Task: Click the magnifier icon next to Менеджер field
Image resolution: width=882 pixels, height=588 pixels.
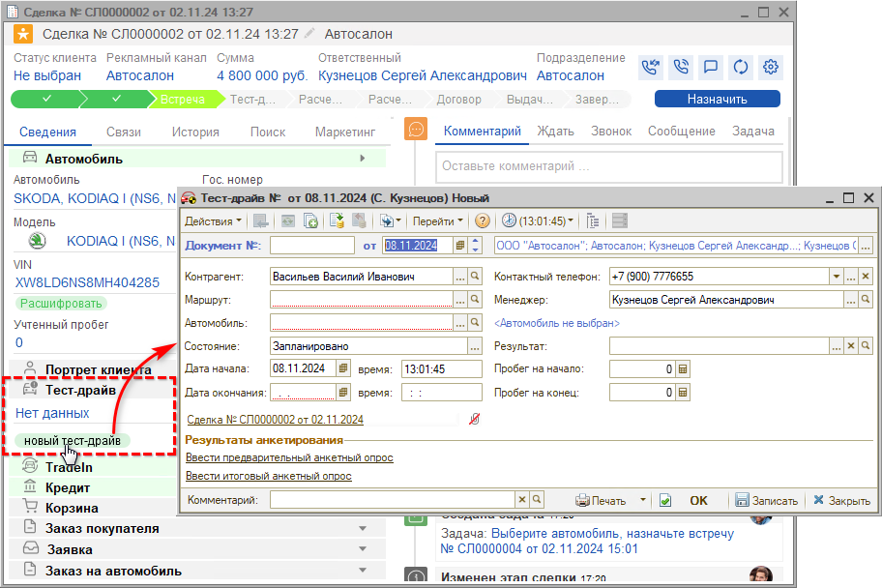Action: click(866, 300)
